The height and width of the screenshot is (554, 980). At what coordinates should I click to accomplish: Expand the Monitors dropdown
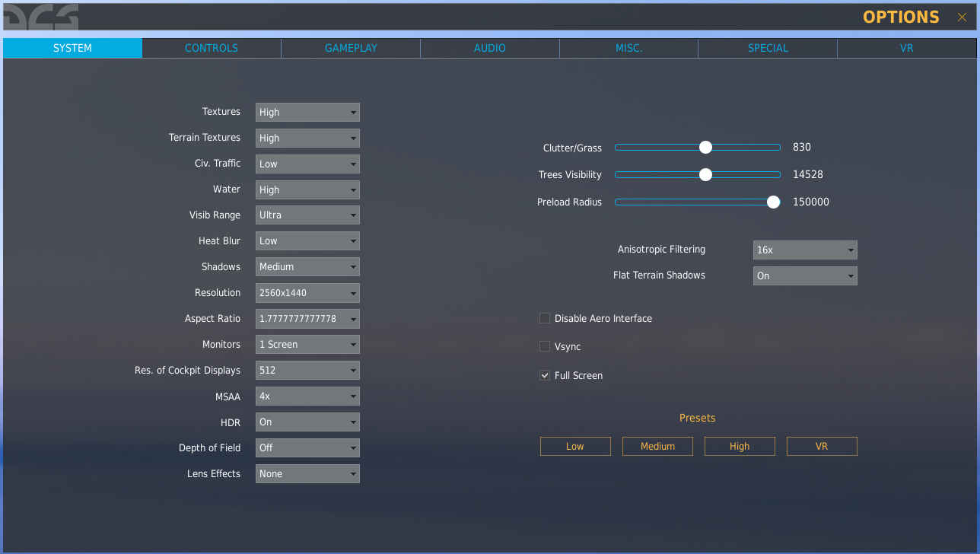(x=307, y=345)
